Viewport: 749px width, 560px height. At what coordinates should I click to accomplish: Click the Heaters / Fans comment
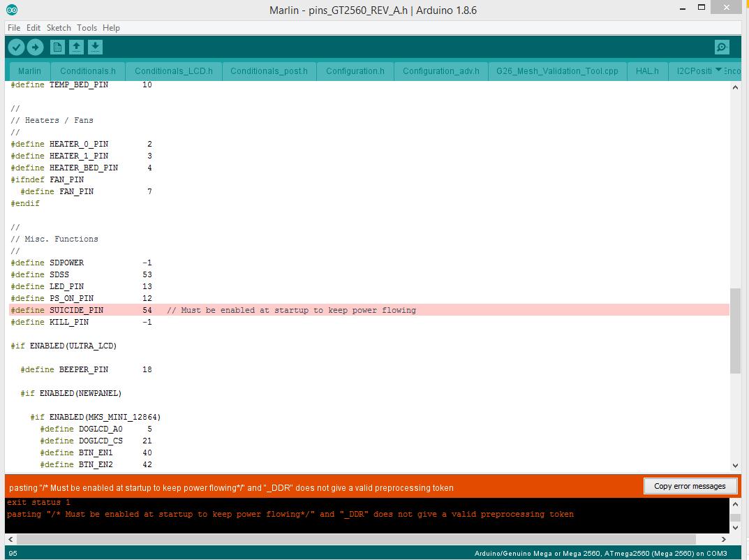click(52, 120)
